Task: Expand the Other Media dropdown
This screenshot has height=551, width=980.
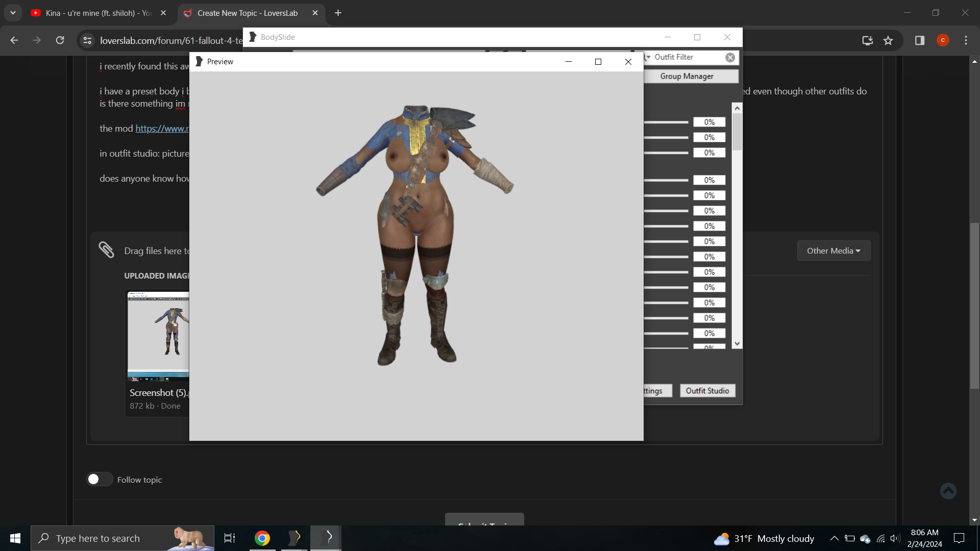Action: pos(834,251)
